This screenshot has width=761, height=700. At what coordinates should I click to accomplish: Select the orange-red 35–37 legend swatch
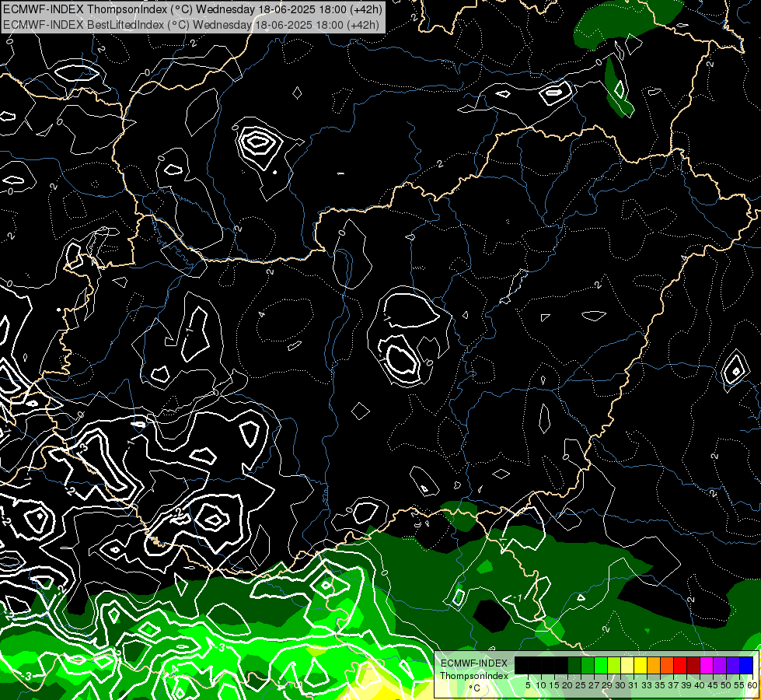pyautogui.click(x=667, y=665)
